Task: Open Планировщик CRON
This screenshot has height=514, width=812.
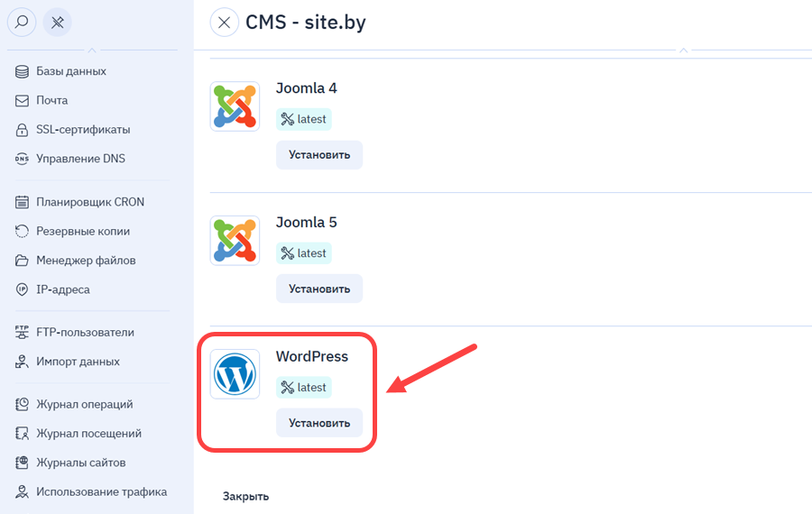Action: pos(90,202)
